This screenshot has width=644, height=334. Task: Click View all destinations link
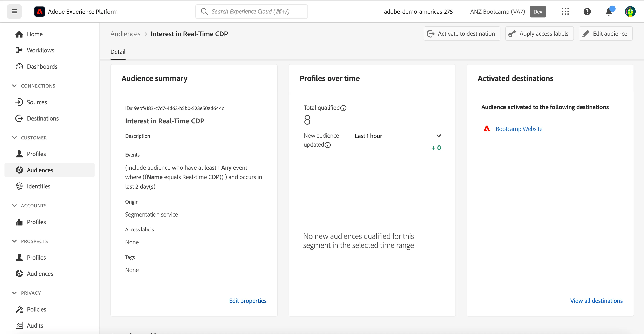pyautogui.click(x=596, y=301)
